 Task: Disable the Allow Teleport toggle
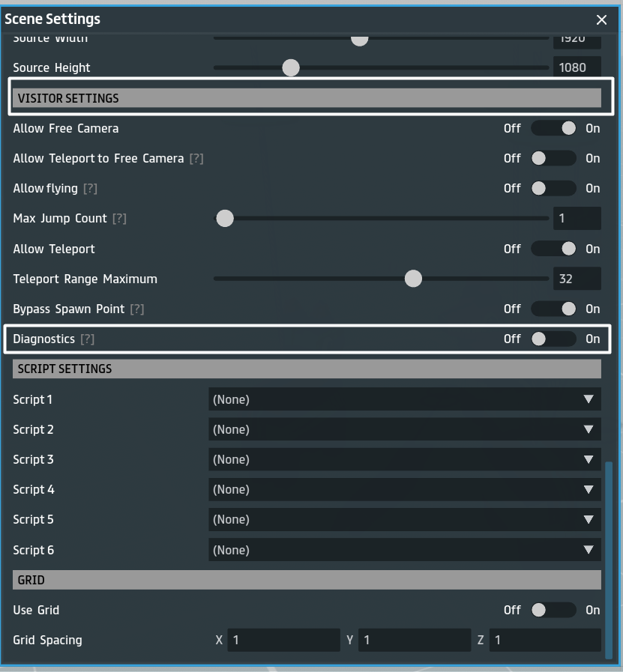(553, 249)
